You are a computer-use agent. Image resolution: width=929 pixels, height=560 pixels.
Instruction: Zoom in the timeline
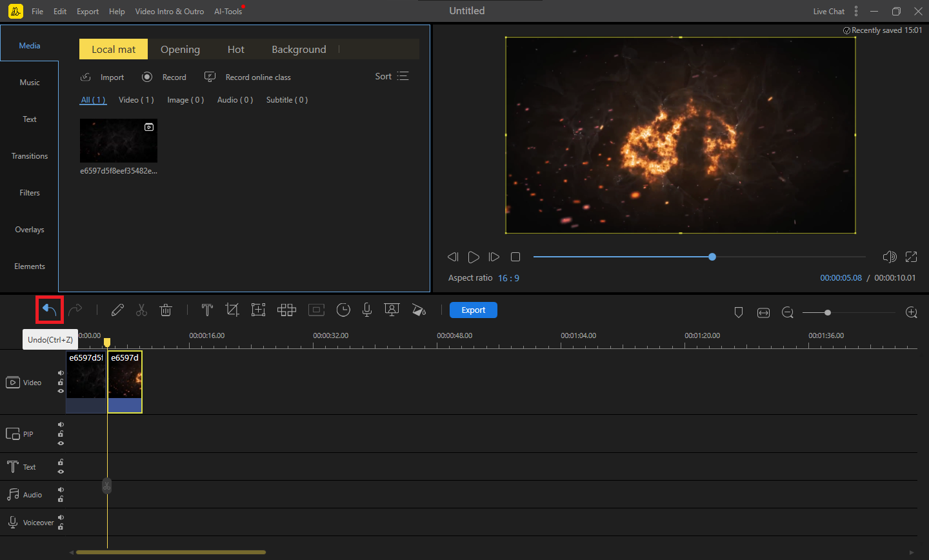click(912, 312)
